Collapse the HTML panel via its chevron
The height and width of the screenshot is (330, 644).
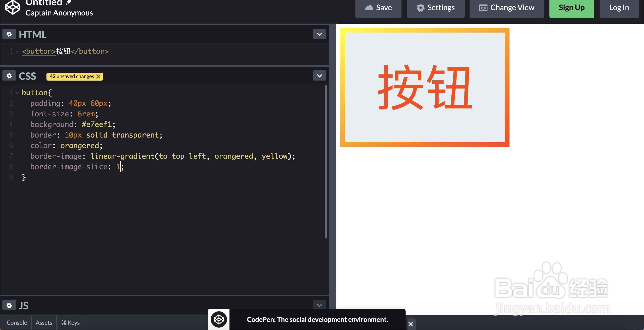point(319,34)
